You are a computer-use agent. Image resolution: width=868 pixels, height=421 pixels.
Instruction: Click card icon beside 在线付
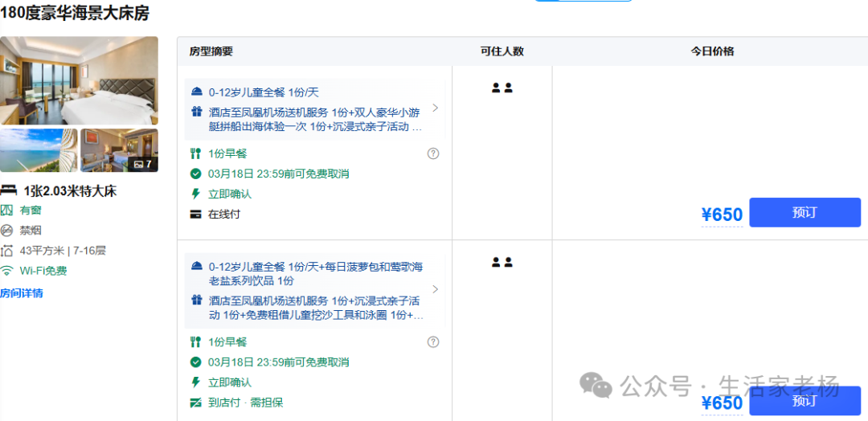[195, 214]
